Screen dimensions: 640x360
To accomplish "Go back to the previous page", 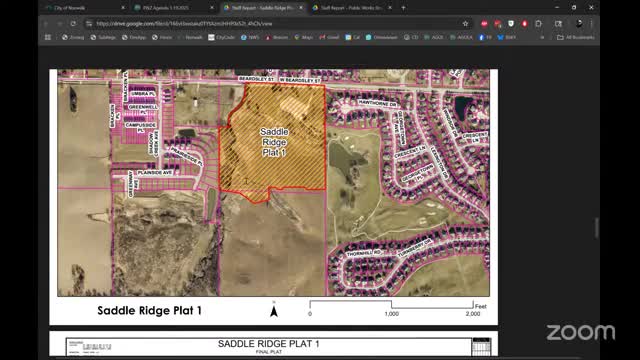I will [x=46, y=24].
